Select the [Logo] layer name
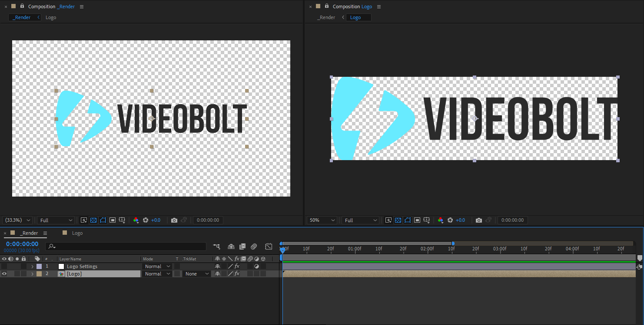The width and height of the screenshot is (644, 325). [74, 274]
